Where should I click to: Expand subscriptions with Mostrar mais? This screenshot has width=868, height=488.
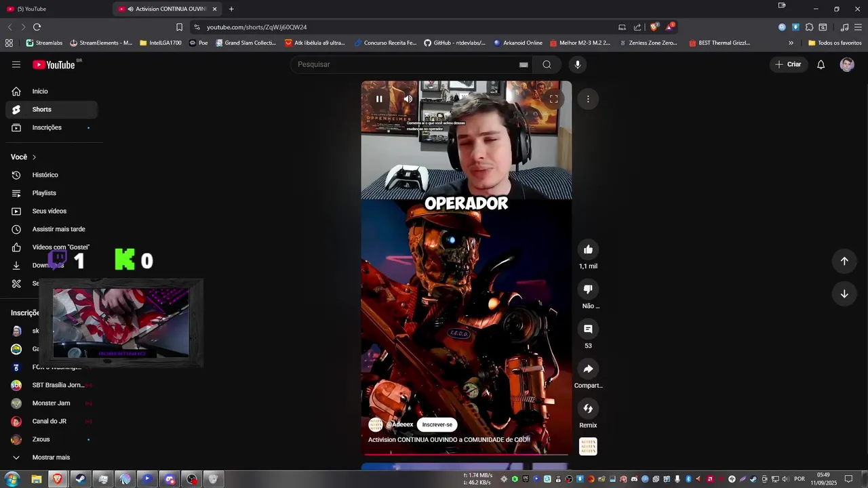click(x=52, y=457)
